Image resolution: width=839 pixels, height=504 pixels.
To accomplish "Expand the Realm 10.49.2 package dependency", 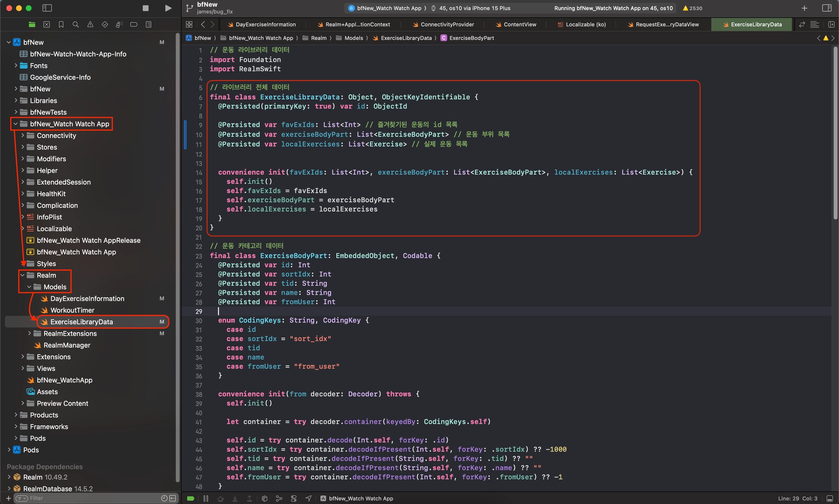I will coord(9,477).
